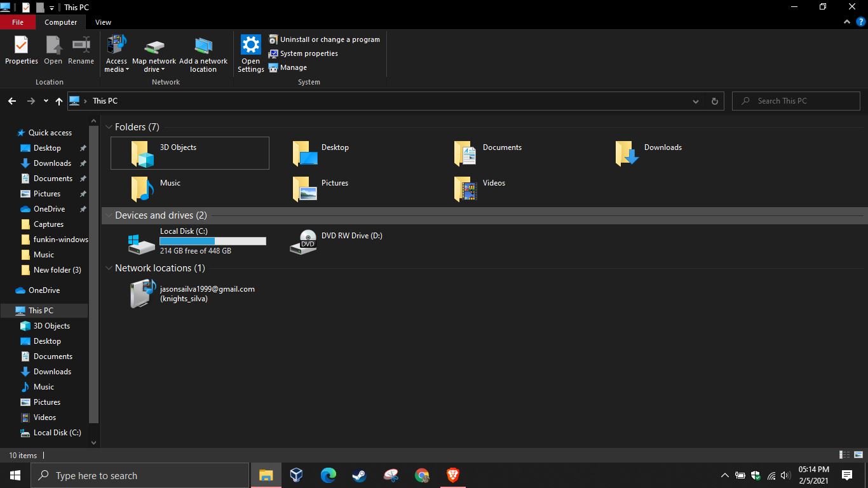Switch to the Computer ribbon tab
The image size is (868, 488).
[x=61, y=22]
